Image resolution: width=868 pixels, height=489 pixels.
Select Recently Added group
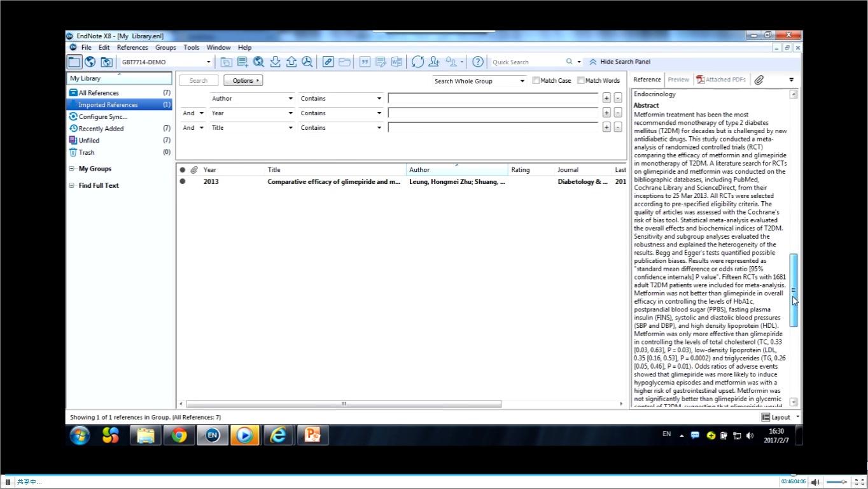click(x=119, y=129)
